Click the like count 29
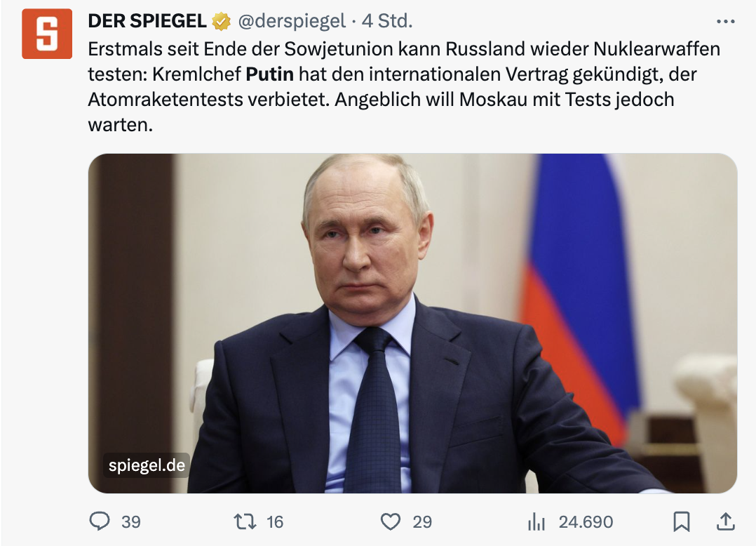The height and width of the screenshot is (546, 756). tap(422, 522)
